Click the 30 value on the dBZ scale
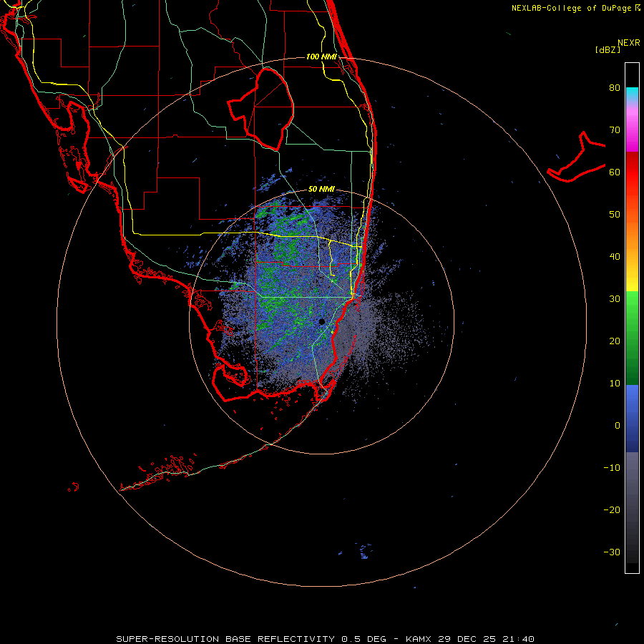This screenshot has width=644, height=644. coord(615,299)
